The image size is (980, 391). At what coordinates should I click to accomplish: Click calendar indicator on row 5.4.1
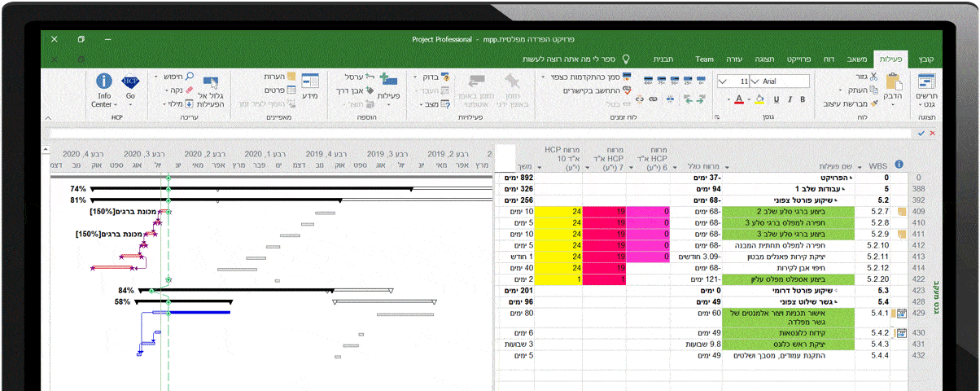(900, 313)
